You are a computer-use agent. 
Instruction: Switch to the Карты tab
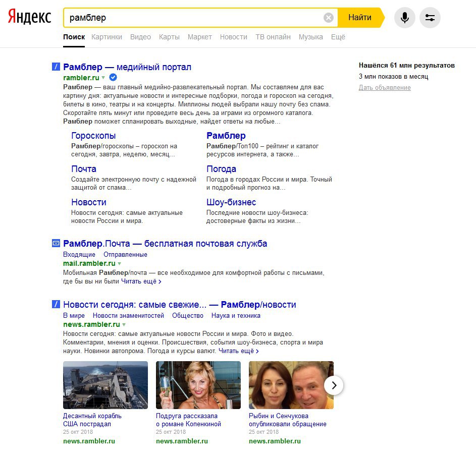[169, 37]
